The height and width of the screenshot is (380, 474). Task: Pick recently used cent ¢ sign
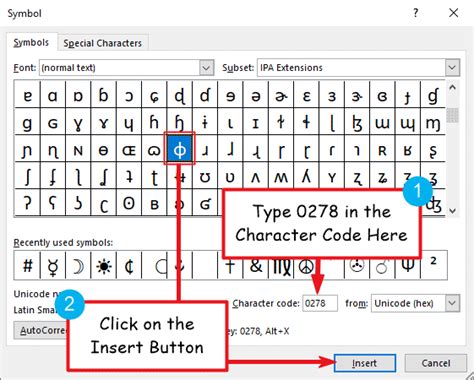[x=129, y=266]
